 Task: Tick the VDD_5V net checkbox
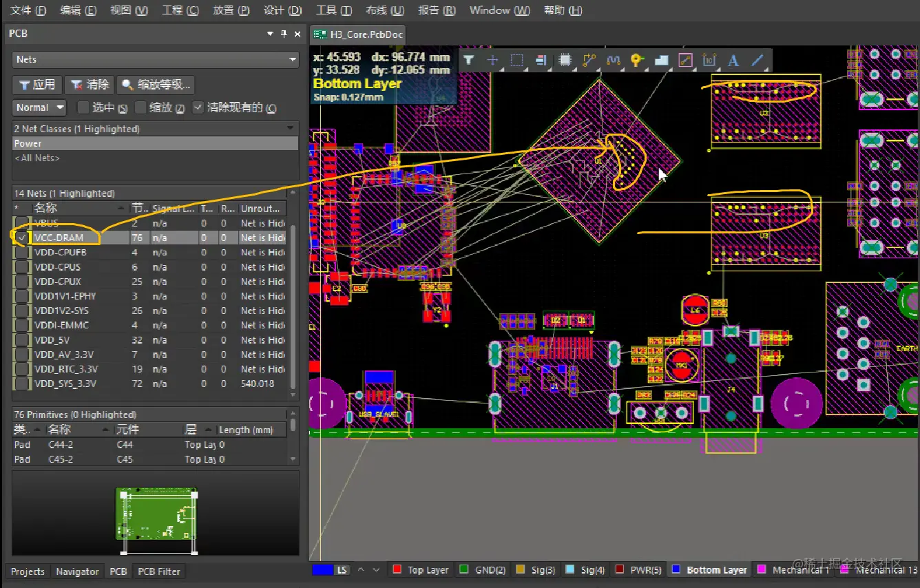point(22,340)
